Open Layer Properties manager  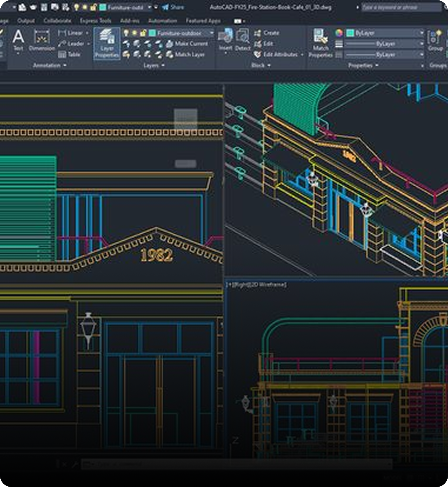coord(107,44)
